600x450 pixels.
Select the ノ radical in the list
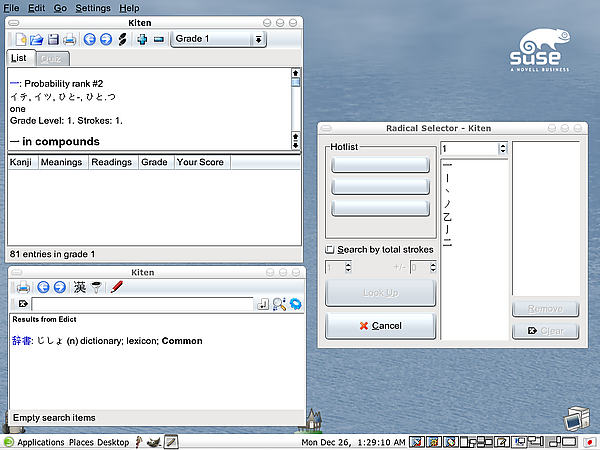pyautogui.click(x=447, y=204)
